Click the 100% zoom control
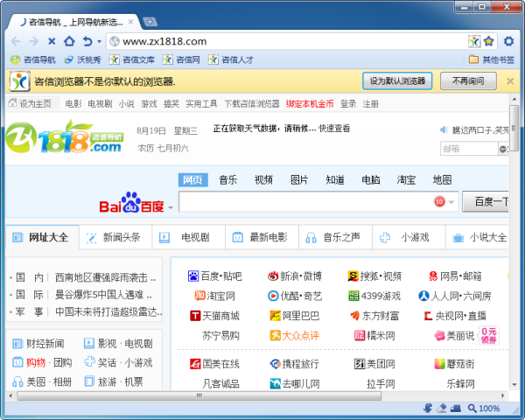 (484, 409)
